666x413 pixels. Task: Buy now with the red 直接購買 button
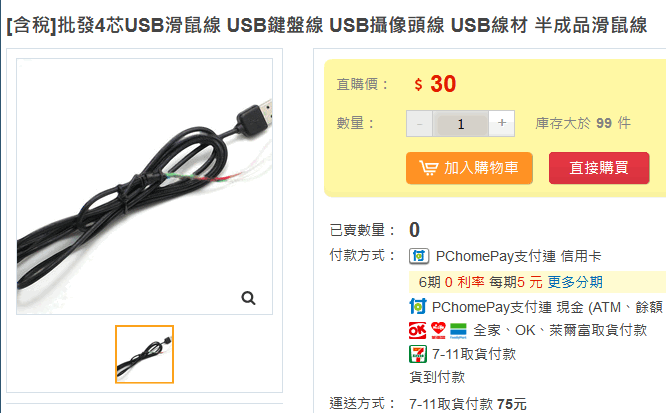point(599,168)
